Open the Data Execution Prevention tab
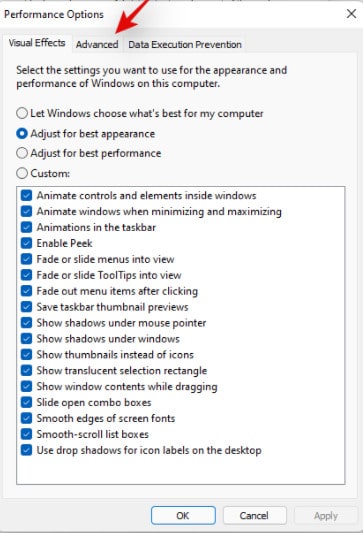 185,45
